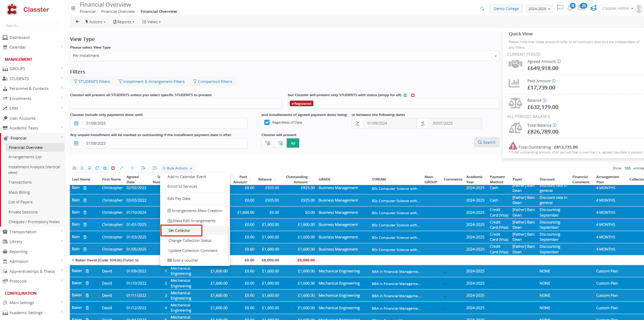The width and height of the screenshot is (644, 320).
Task: Select Set Collector from Bulk Actions menu
Action: click(180, 230)
